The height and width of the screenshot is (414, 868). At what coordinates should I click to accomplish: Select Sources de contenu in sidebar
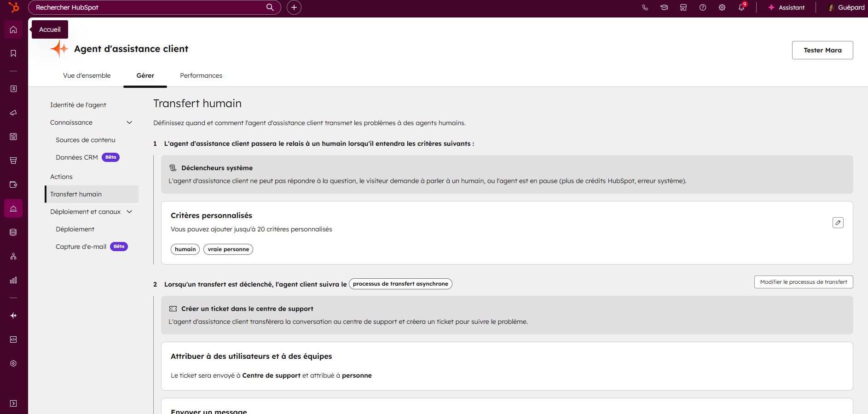point(85,140)
